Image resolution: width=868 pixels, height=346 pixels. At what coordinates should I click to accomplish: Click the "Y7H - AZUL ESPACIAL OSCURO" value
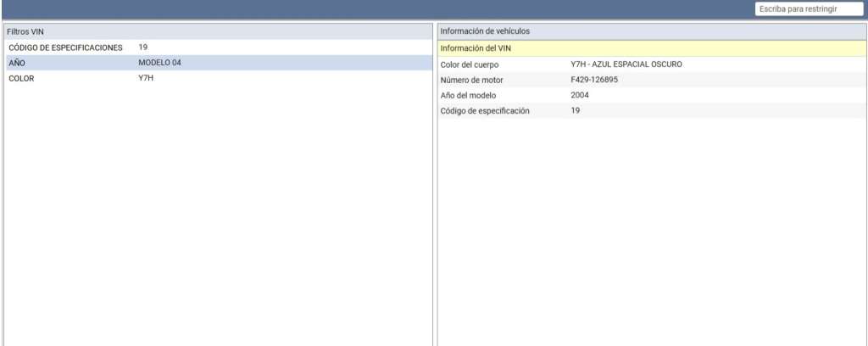(x=626, y=64)
